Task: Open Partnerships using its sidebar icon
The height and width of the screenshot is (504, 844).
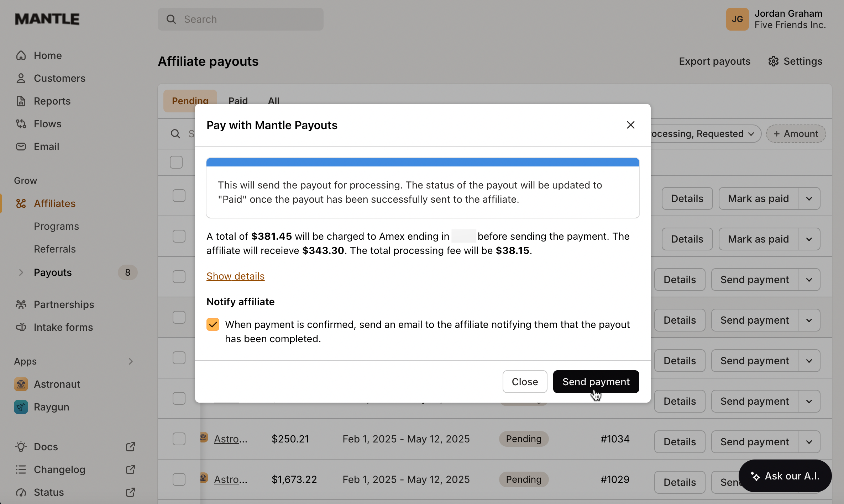Action: (21, 304)
